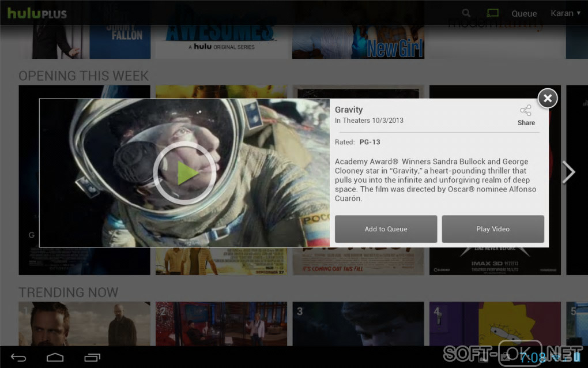Tap the Android back button
Image resolution: width=588 pixels, height=368 pixels.
pos(18,358)
